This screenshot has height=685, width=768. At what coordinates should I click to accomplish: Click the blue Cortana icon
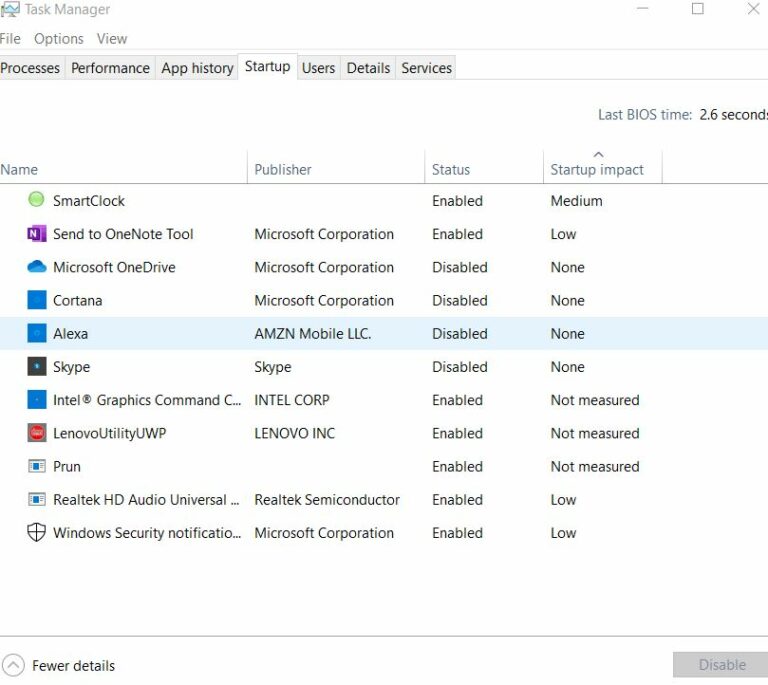coord(37,300)
